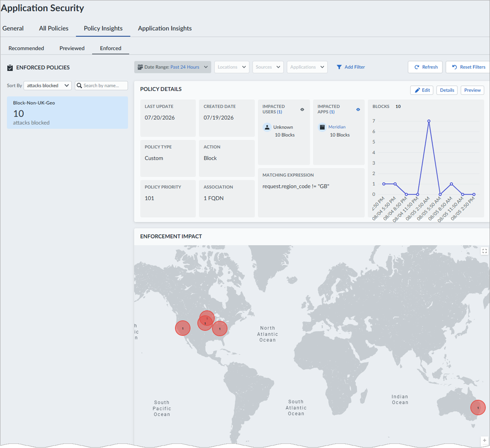The image size is (490, 448).
Task: Open the Date Range Past 24 Hours dropdown
Action: [x=173, y=67]
